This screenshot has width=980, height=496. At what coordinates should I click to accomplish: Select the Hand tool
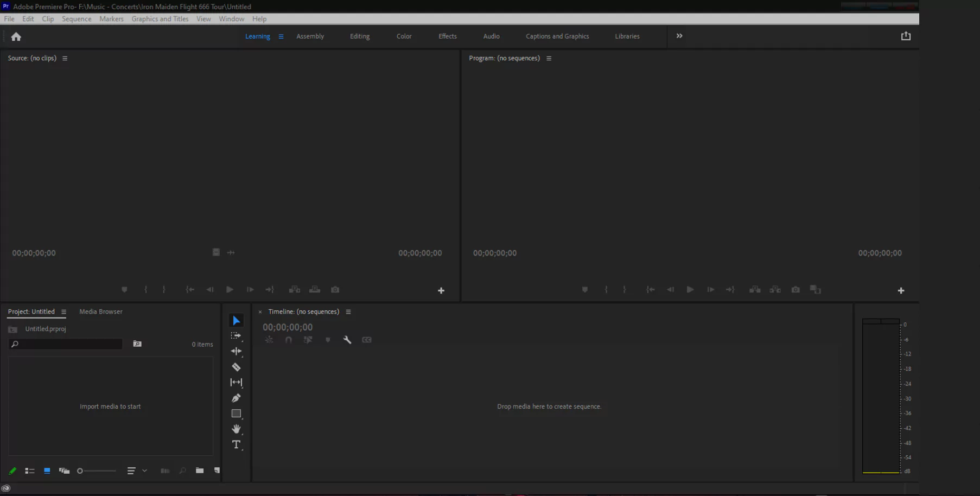click(x=236, y=429)
